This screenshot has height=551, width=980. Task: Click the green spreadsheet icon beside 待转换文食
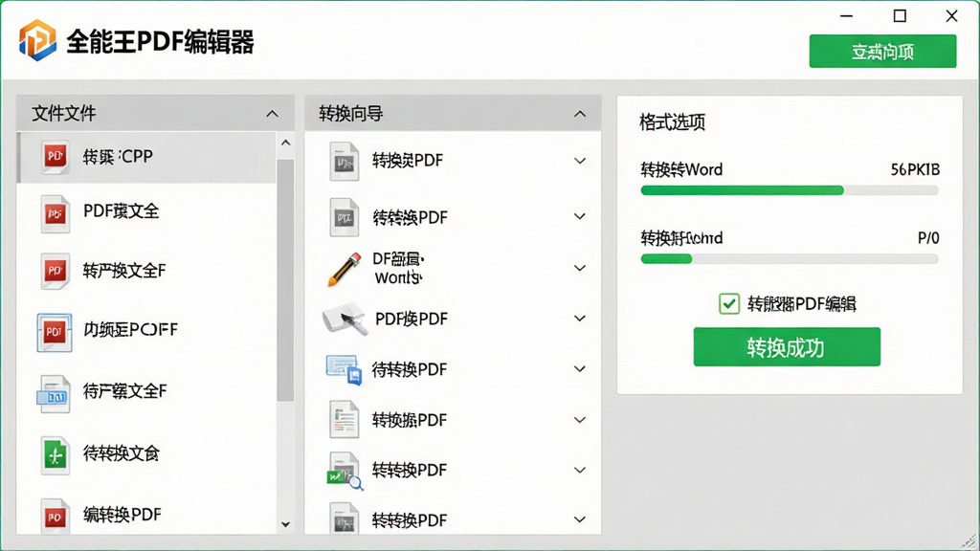point(55,455)
